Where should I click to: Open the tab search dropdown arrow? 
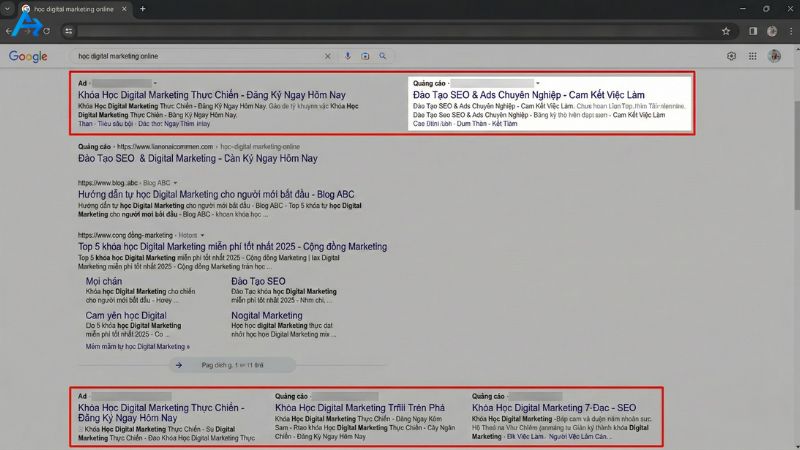(7, 9)
